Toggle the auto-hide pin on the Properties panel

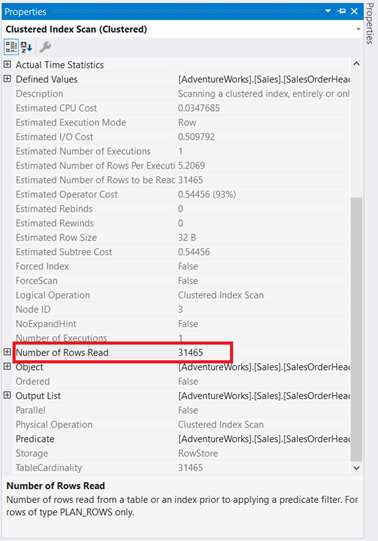coord(341,11)
